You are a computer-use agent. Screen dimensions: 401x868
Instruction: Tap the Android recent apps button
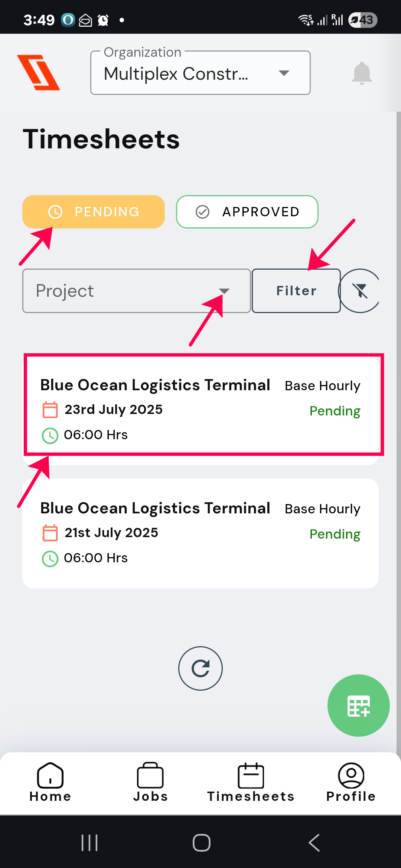click(89, 843)
